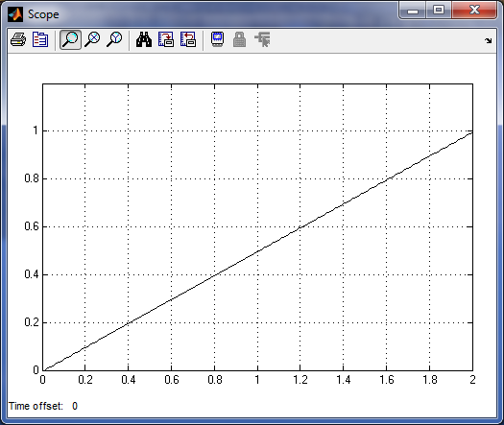This screenshot has height=425, width=504.
Task: Select the Zoom Y-axis tool
Action: click(x=114, y=40)
